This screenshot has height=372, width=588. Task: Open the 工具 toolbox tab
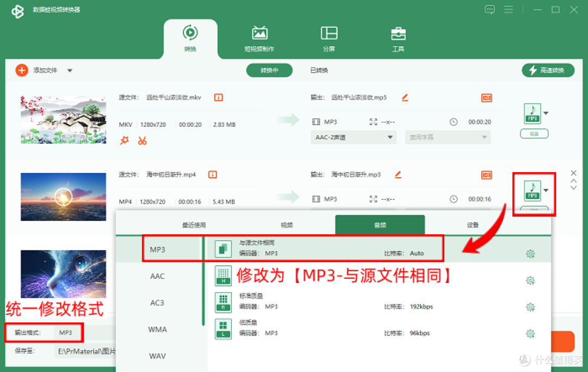point(398,38)
